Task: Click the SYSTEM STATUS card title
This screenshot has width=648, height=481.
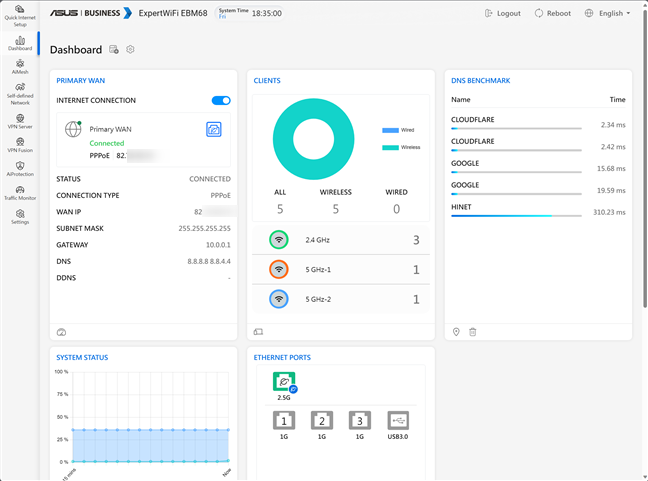Action: click(x=82, y=357)
